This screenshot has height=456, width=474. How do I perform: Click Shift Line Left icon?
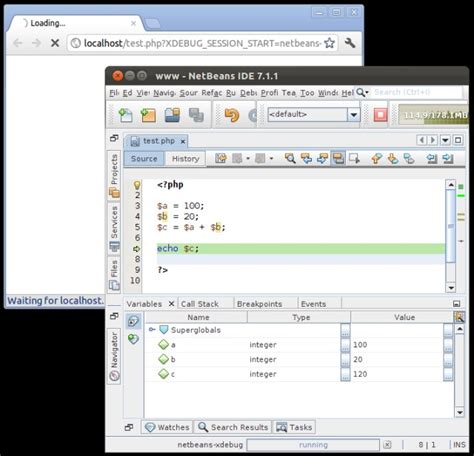(x=432, y=158)
